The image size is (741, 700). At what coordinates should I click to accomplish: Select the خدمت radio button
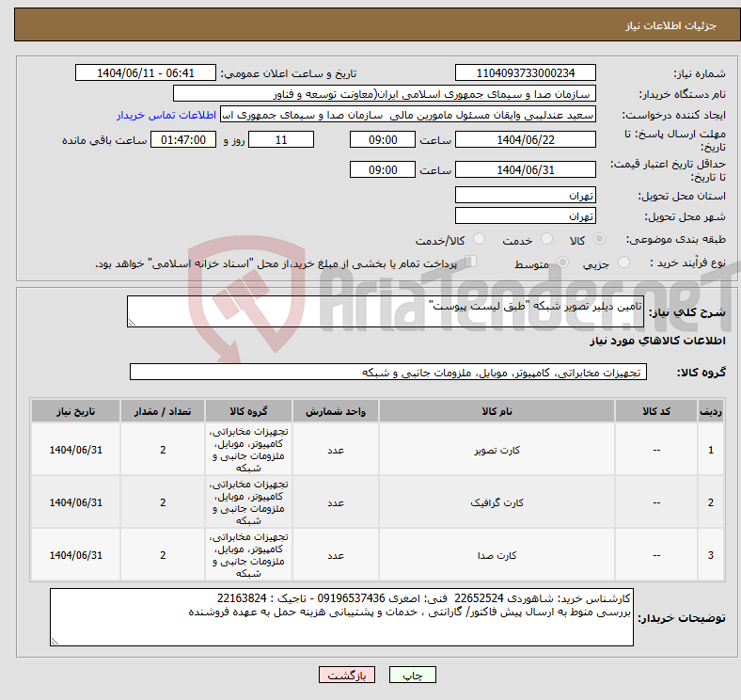click(x=546, y=239)
